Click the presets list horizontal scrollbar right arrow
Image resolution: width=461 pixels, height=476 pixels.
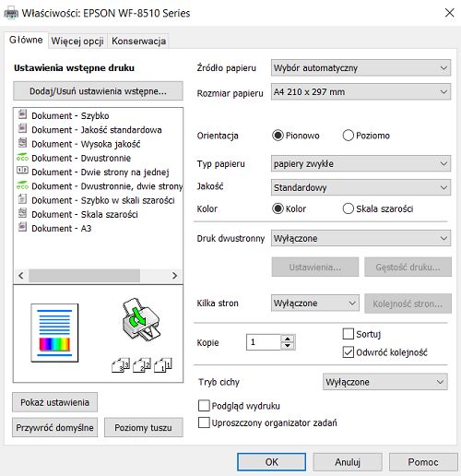click(175, 275)
